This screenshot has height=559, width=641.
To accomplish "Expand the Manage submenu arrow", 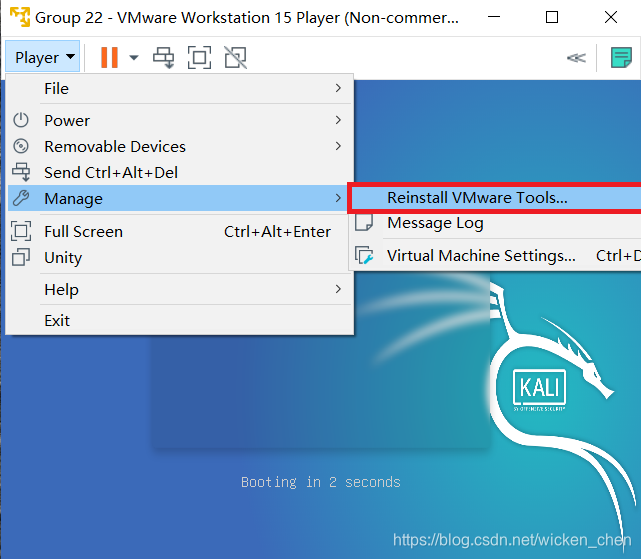I will click(338, 198).
